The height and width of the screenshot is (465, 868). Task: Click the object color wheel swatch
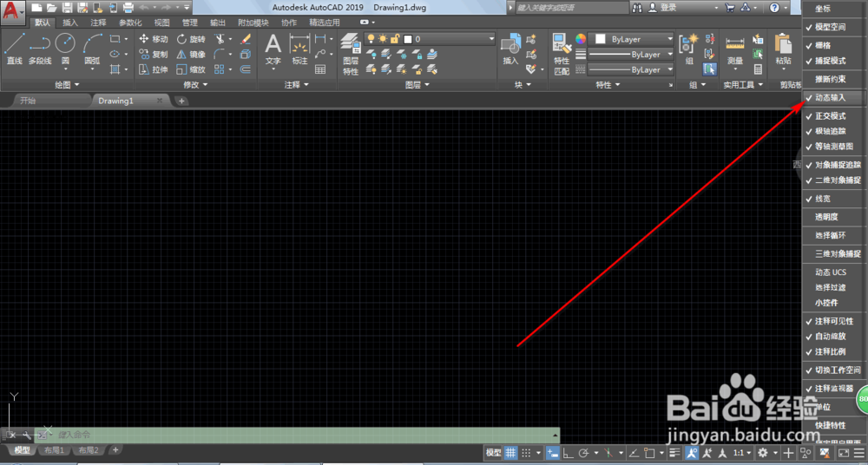581,39
